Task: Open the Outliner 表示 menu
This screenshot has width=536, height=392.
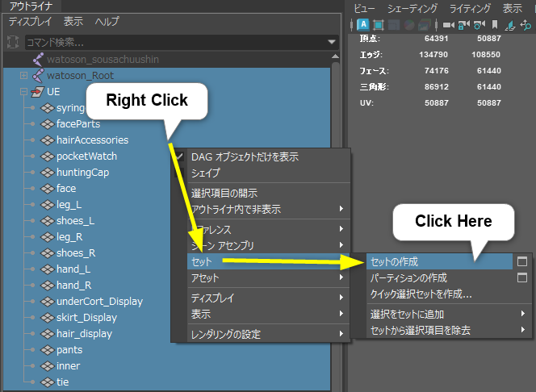Action: click(73, 22)
